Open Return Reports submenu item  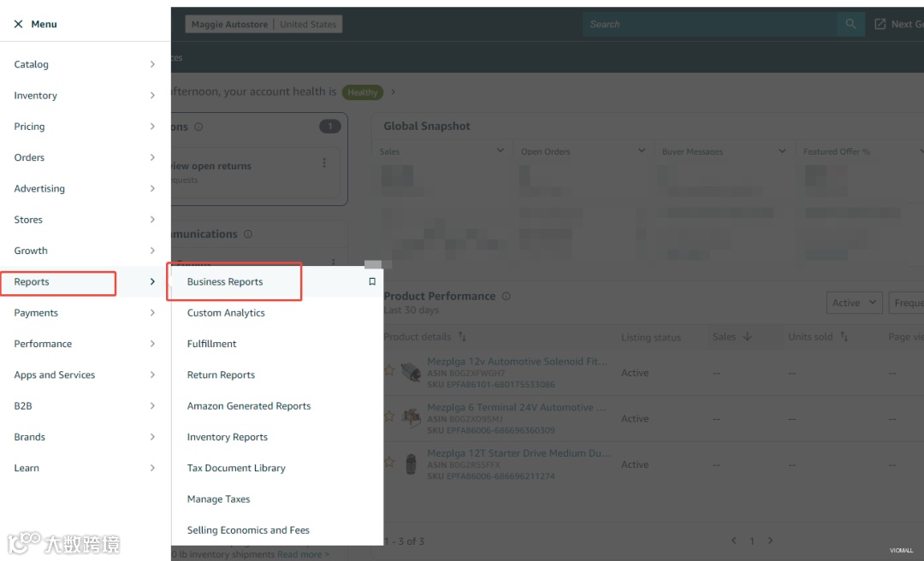[x=221, y=375]
